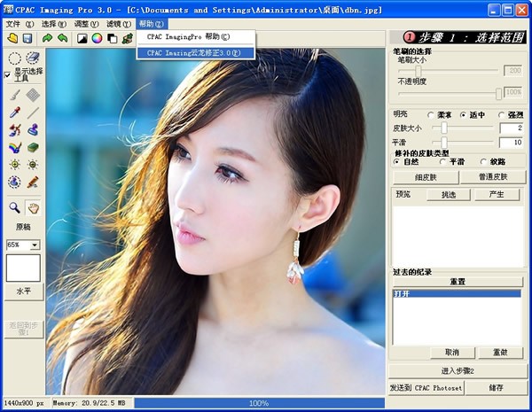Click the 细皮肤 button
Viewport: 532px width, 412px height.
click(x=426, y=177)
